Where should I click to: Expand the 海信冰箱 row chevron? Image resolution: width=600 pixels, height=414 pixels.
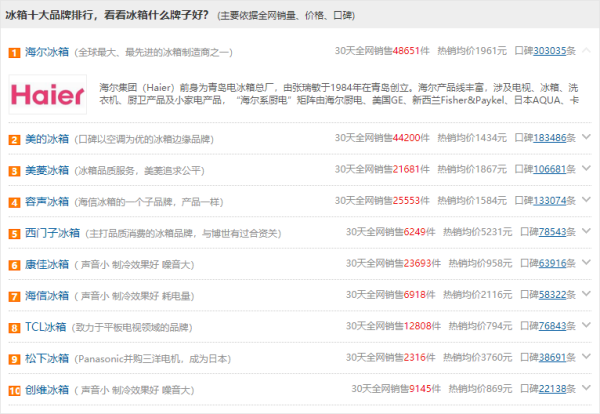point(585,295)
